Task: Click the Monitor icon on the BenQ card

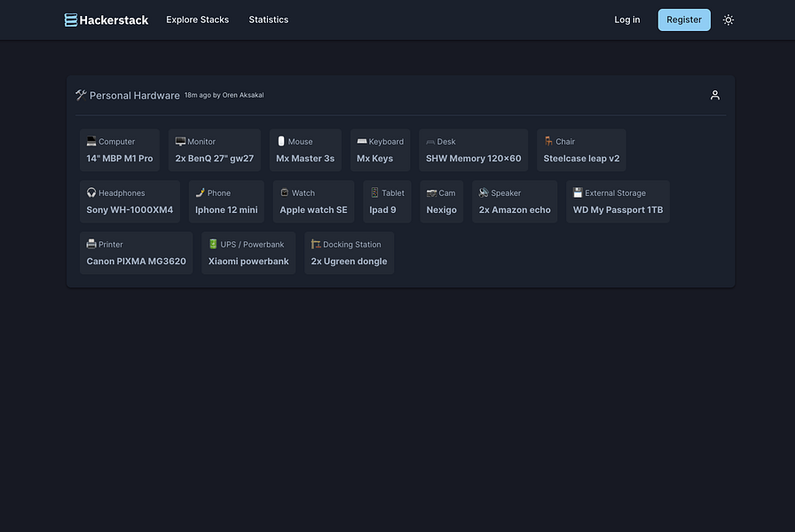Action: pyautogui.click(x=180, y=141)
